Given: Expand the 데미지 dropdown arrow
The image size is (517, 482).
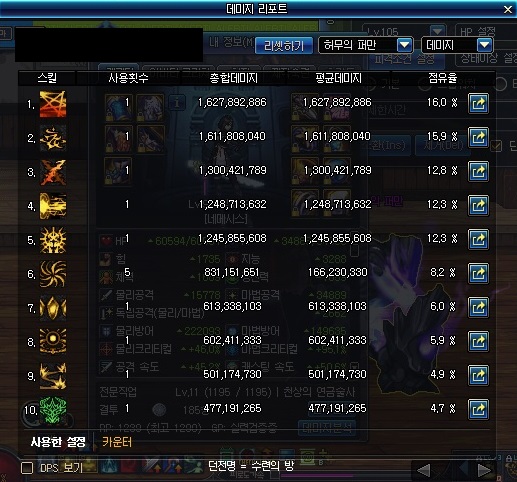Looking at the screenshot, I should pos(485,45).
